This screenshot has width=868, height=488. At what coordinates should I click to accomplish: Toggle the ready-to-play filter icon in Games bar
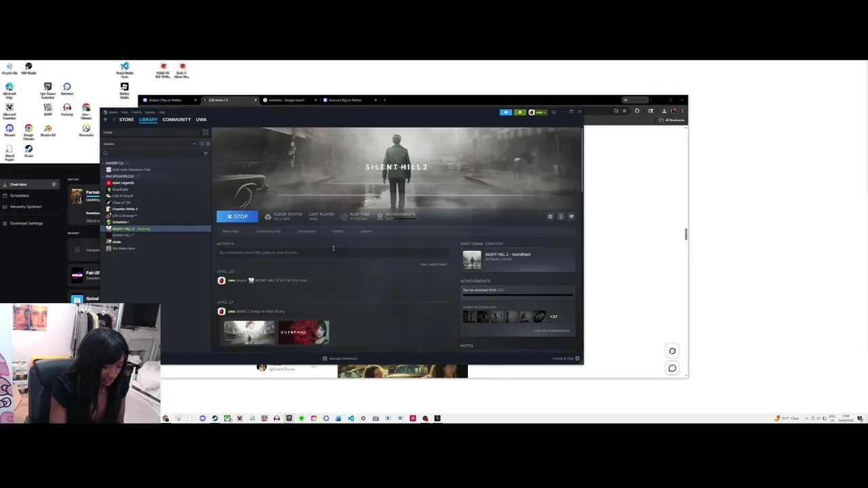208,144
